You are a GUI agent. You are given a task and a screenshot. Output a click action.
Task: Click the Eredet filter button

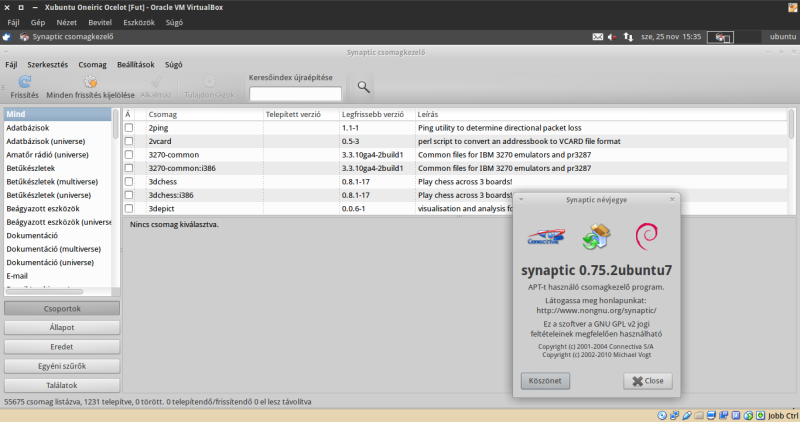[62, 347]
